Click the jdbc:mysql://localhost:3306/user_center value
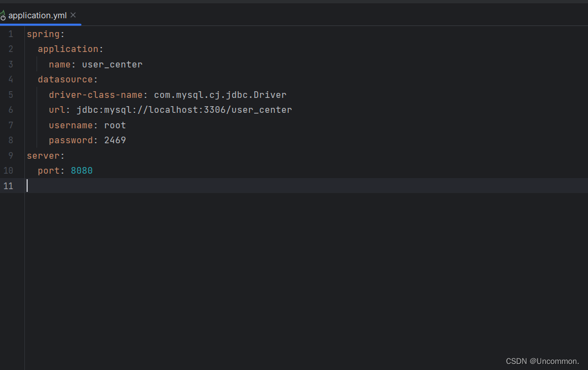The width and height of the screenshot is (588, 370). tap(184, 110)
